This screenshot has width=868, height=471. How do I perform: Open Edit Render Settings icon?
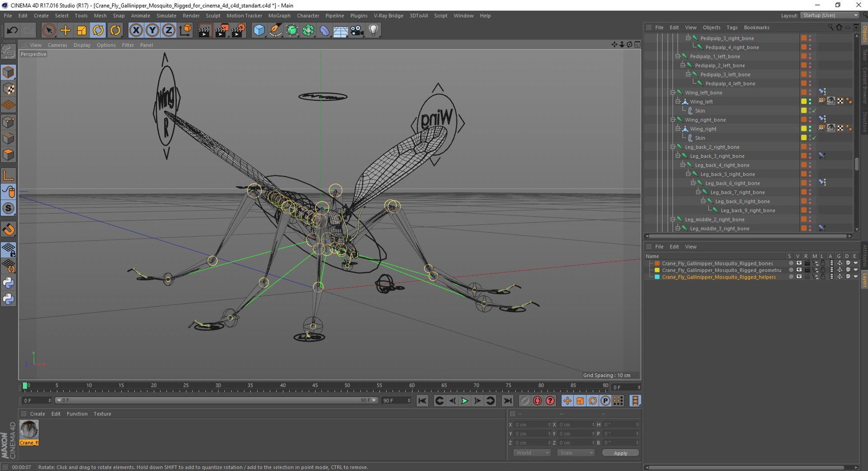238,30
